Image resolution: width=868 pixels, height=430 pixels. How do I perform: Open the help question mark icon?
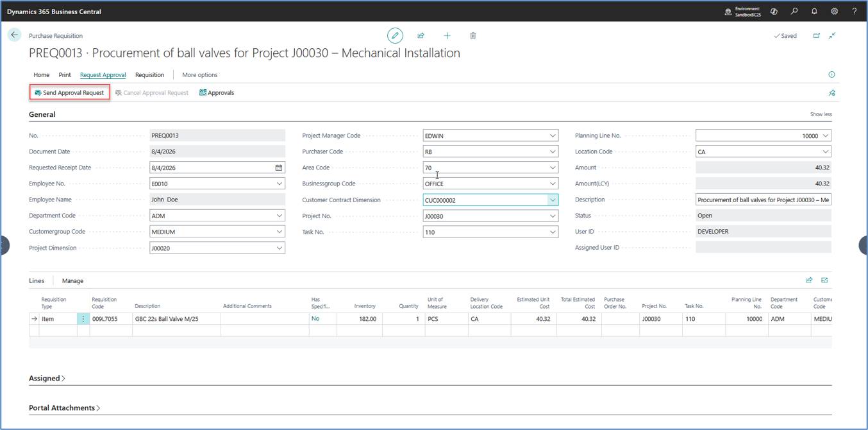(854, 11)
